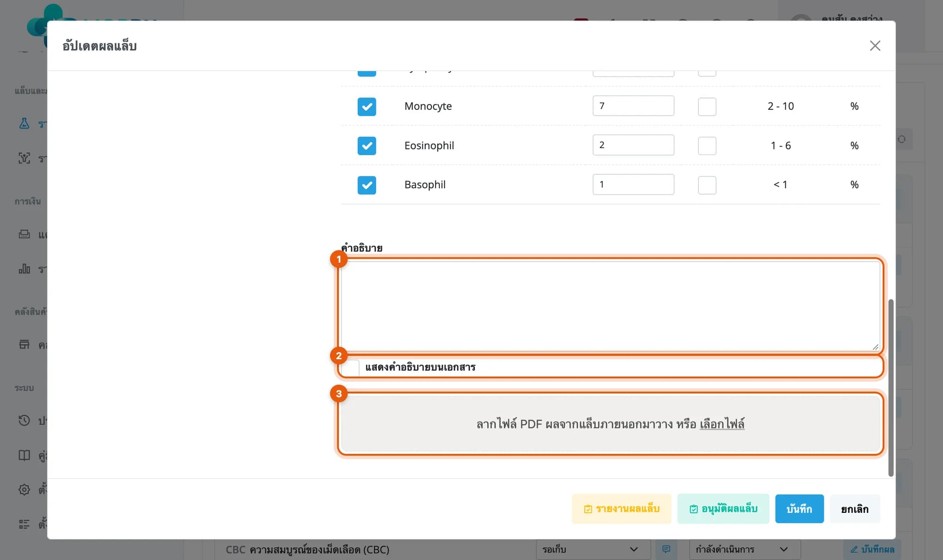Open the settings gear icon in sidebar
Viewport: 943px width, 560px height.
pyautogui.click(x=24, y=490)
